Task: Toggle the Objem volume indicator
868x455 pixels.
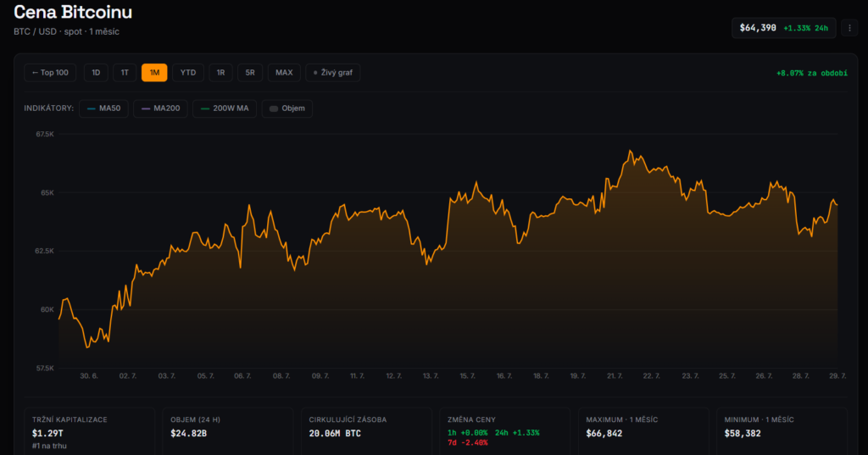Action: [287, 108]
